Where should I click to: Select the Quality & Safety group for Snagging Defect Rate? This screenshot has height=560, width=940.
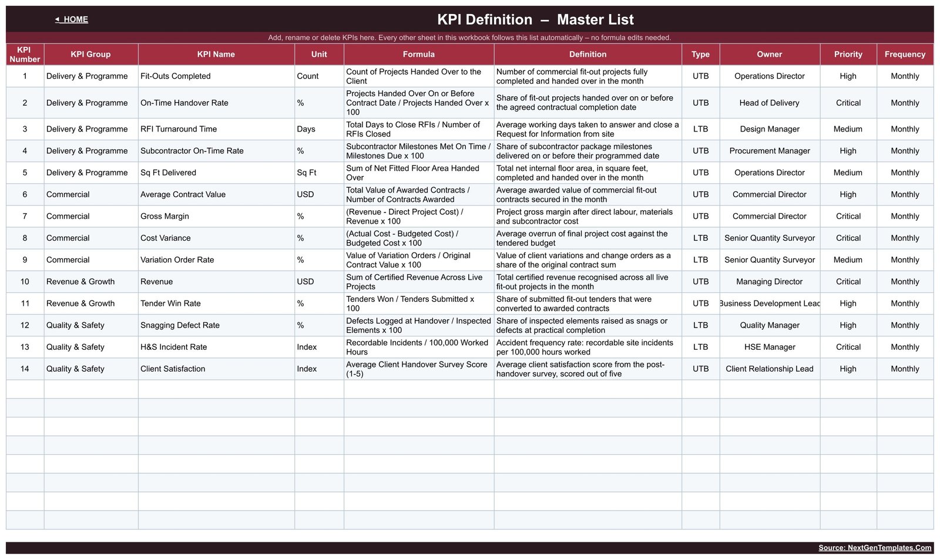(x=90, y=325)
